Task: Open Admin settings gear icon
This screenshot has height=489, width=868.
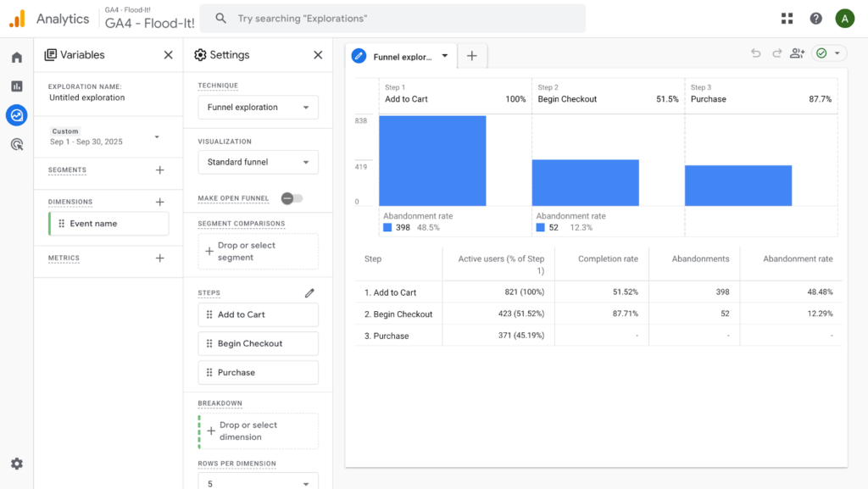Action: 16,464
